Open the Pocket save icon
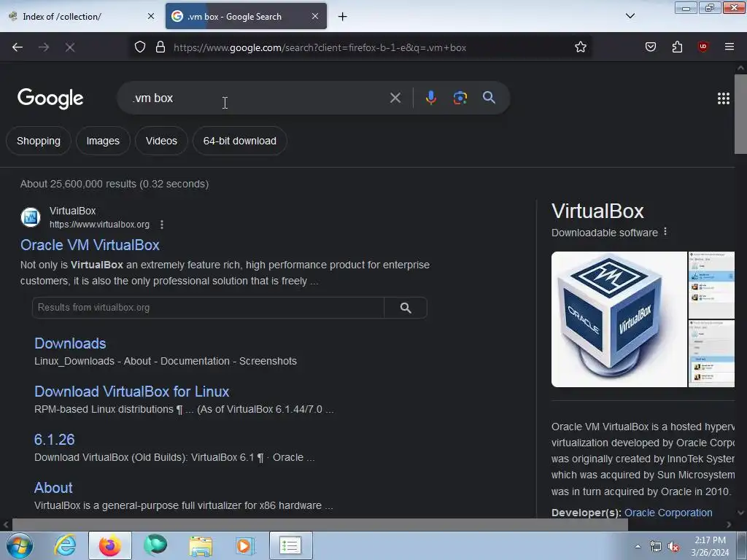The image size is (747, 560). click(x=650, y=47)
